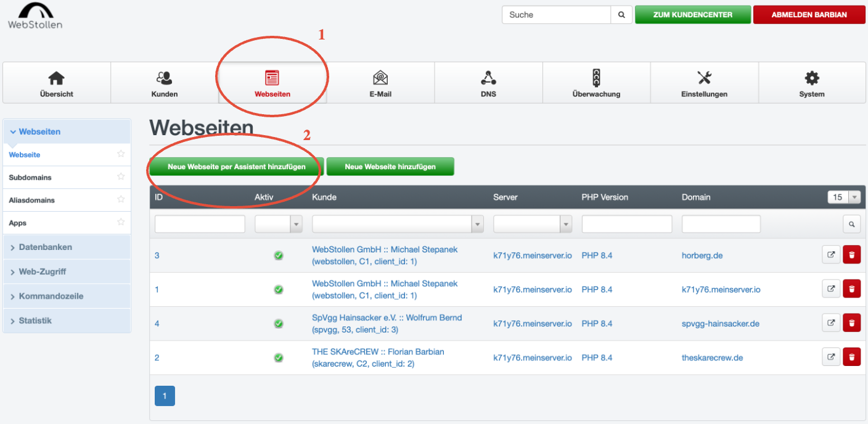This screenshot has height=424, width=868.
Task: Star the Apps sidebar entry as favorite
Action: [121, 222]
